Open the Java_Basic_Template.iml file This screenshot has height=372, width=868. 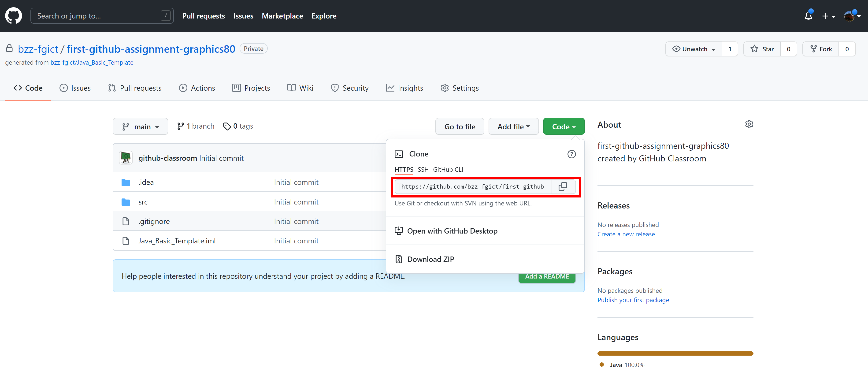[x=177, y=241]
